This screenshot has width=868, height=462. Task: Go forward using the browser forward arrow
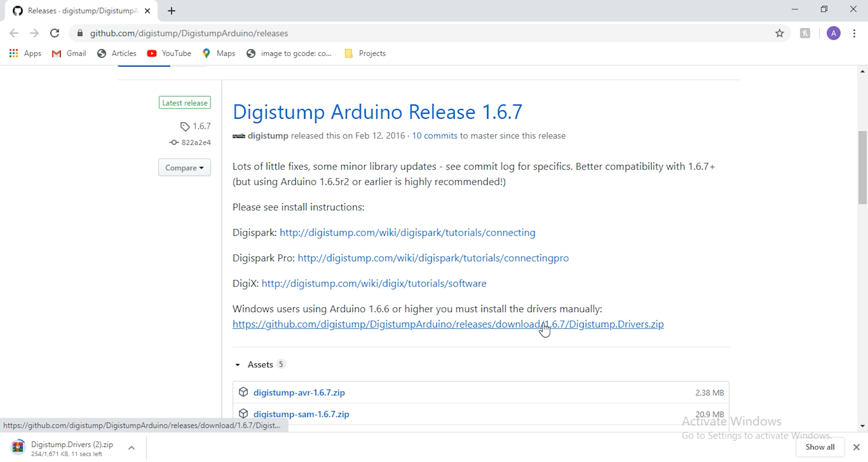34,33
